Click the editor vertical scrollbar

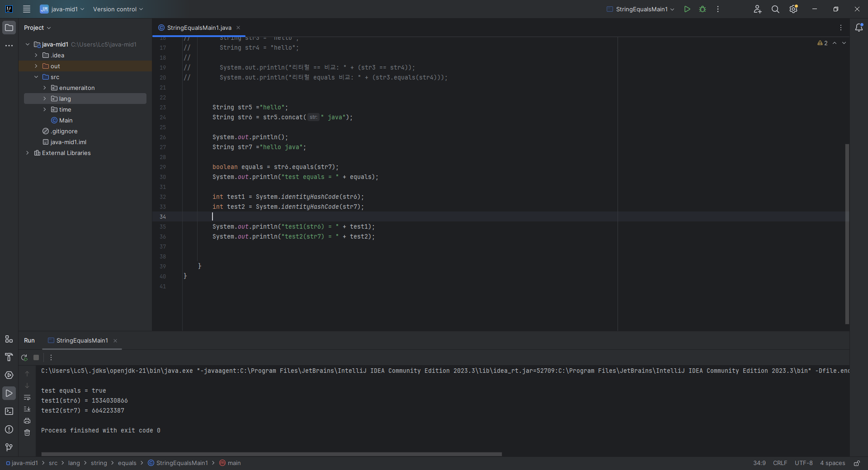click(847, 234)
